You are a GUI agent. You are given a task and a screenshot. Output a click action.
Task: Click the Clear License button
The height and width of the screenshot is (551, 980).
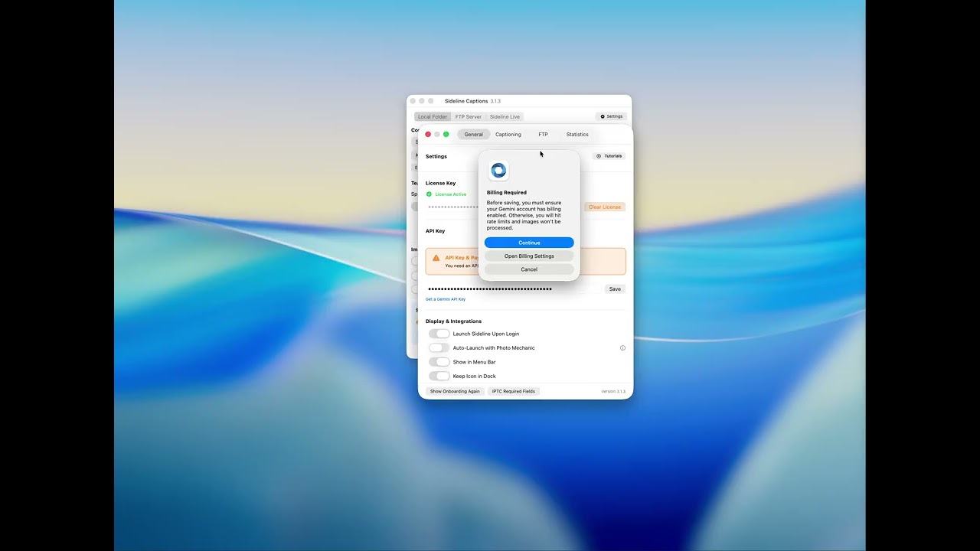[605, 207]
